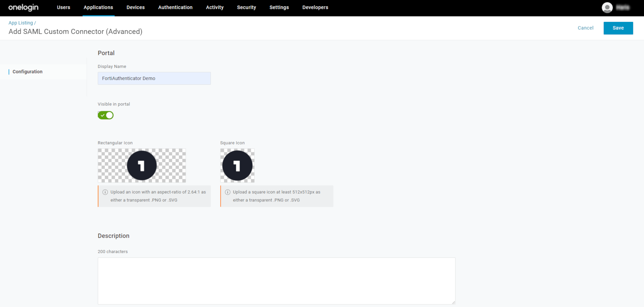
Task: Click the Square Icon upload thumbnail
Action: [237, 166]
